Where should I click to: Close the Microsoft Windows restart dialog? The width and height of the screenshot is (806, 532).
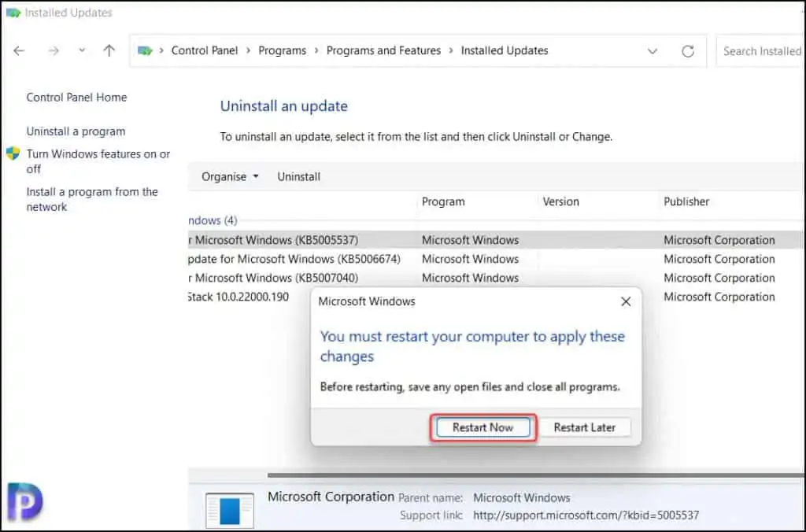click(x=626, y=301)
